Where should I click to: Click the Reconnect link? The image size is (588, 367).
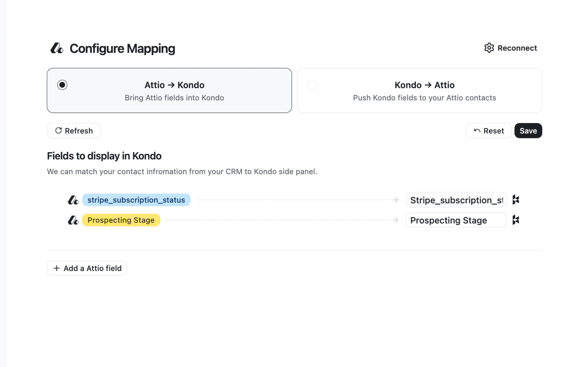click(517, 48)
